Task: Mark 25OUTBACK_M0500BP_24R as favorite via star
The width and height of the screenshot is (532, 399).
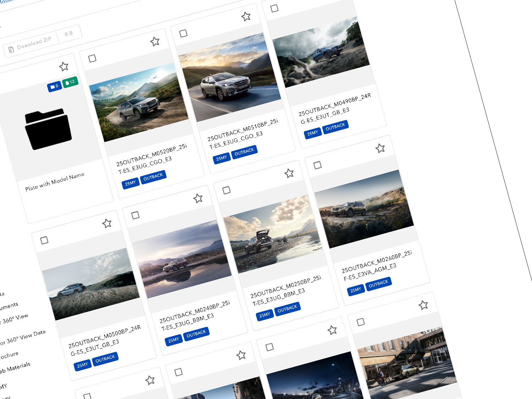Action: (x=107, y=223)
